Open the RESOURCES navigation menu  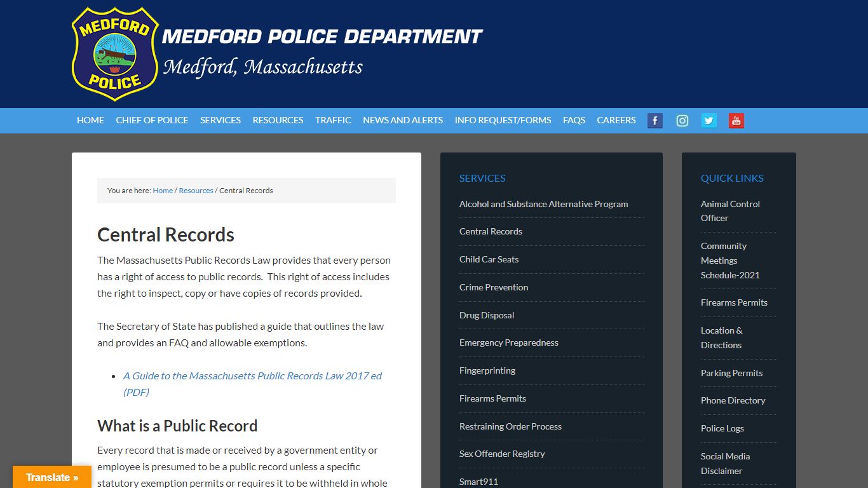click(x=278, y=120)
